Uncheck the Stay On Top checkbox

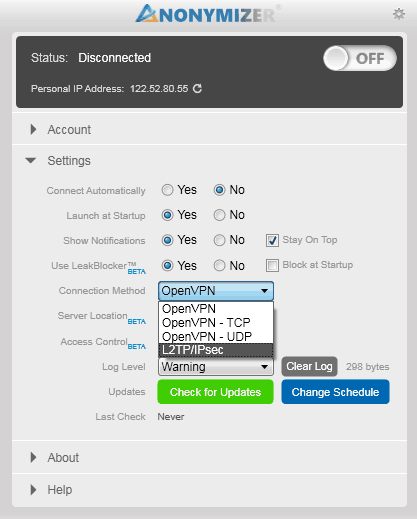click(x=272, y=240)
